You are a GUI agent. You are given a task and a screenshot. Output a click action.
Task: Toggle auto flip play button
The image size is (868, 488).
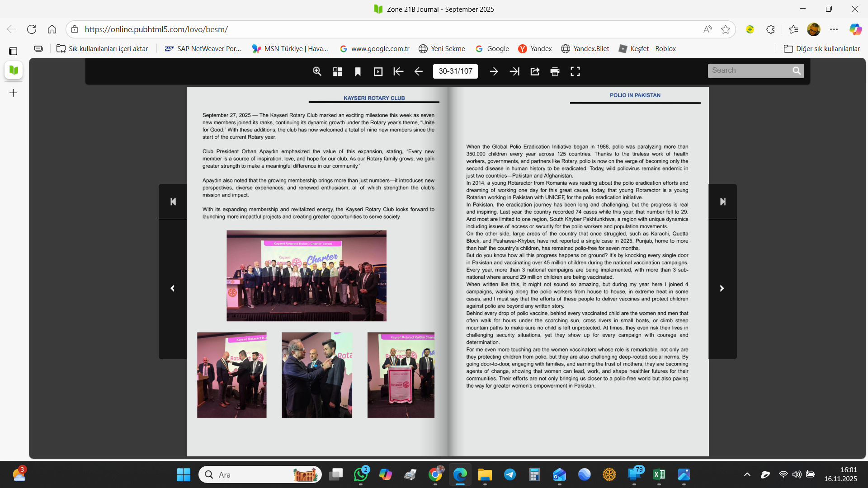(x=378, y=71)
